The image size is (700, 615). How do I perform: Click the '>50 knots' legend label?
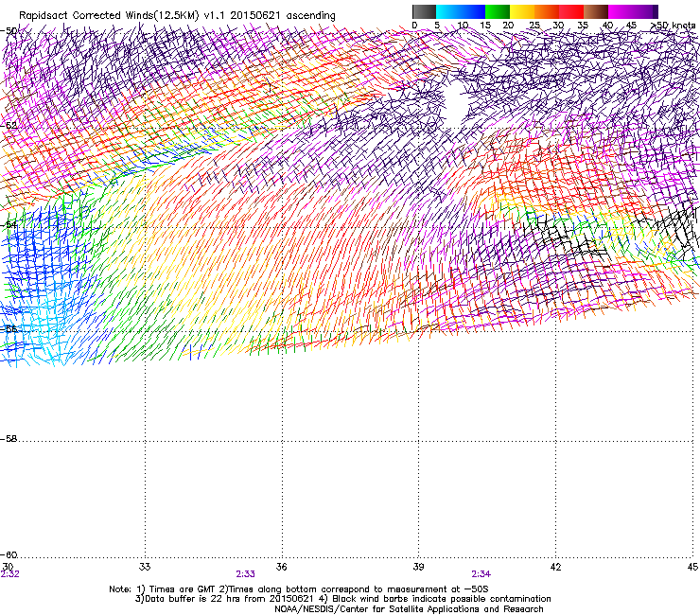(674, 26)
